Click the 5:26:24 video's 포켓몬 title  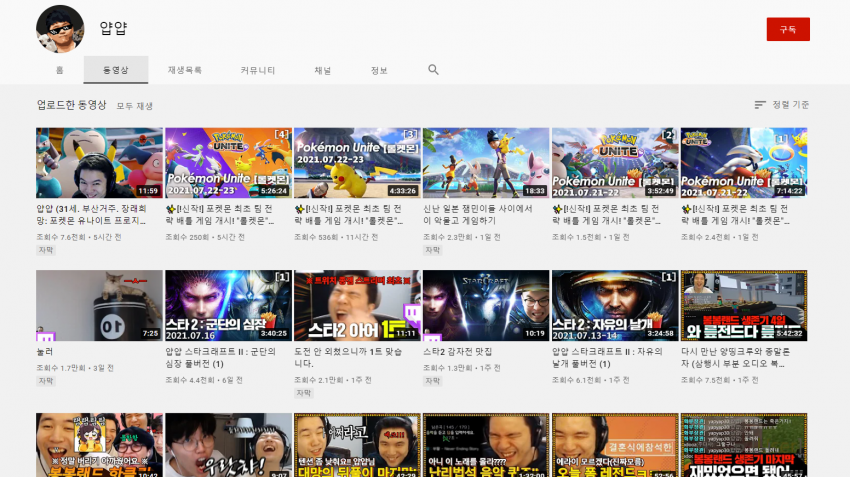click(x=220, y=215)
